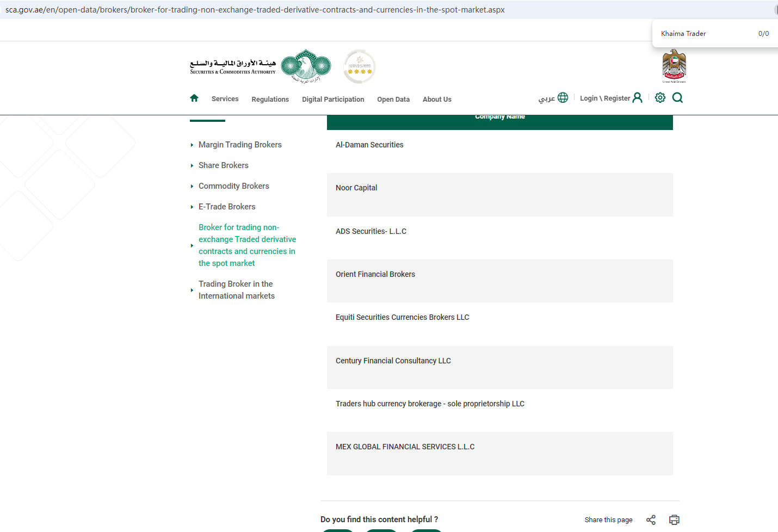Click the globe language icon

(563, 97)
